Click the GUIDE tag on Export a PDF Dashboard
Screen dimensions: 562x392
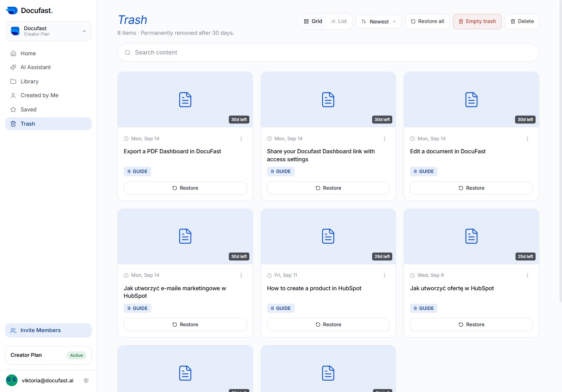coord(137,171)
